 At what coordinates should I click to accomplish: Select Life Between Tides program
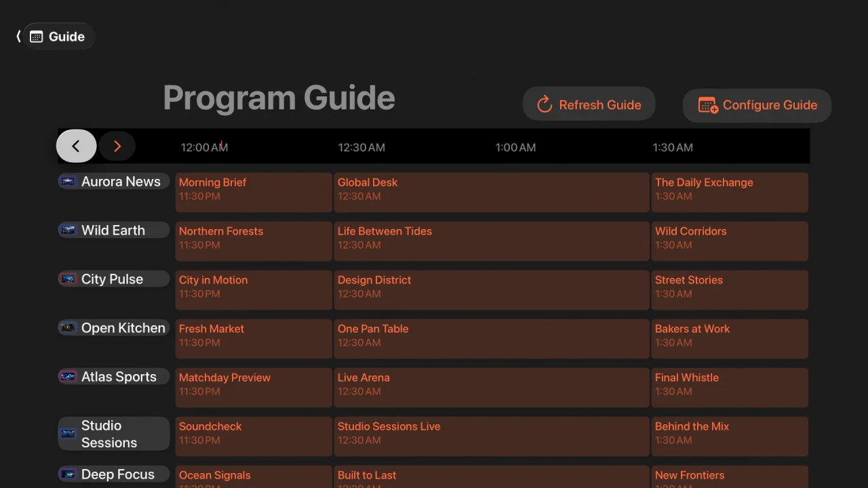pyautogui.click(x=492, y=241)
